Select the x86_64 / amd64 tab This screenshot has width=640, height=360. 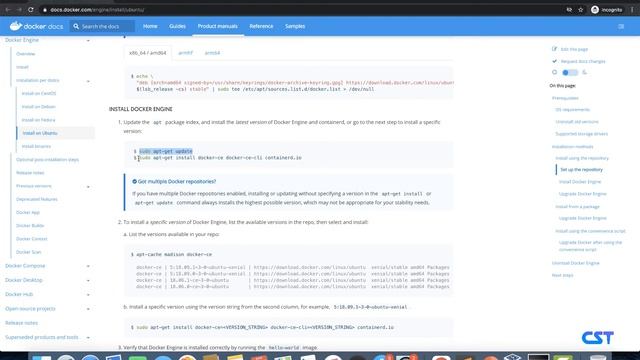click(x=148, y=53)
